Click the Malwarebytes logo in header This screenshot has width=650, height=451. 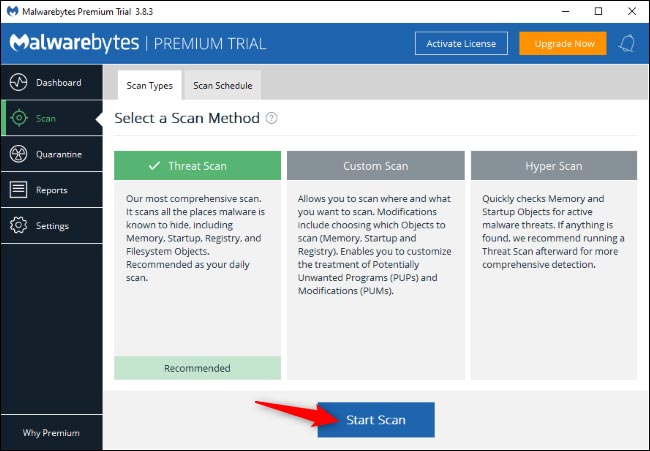click(x=74, y=43)
